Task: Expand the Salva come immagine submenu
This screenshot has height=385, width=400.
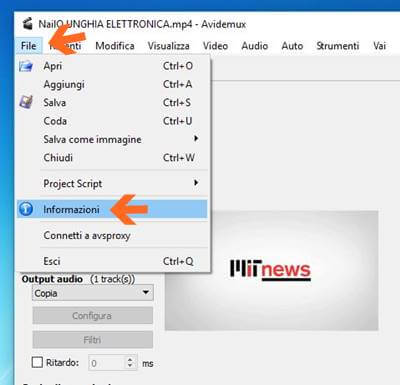Action: (112, 139)
